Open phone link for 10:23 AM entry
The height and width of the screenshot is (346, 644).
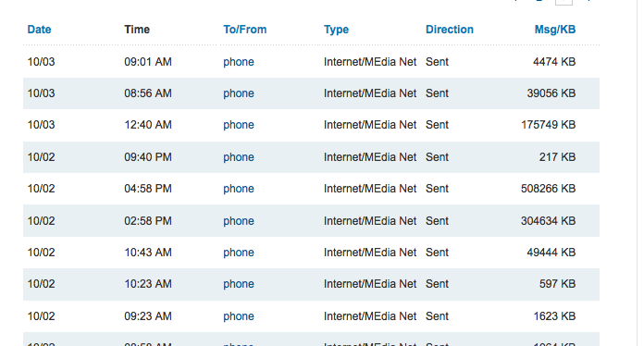[x=239, y=284]
